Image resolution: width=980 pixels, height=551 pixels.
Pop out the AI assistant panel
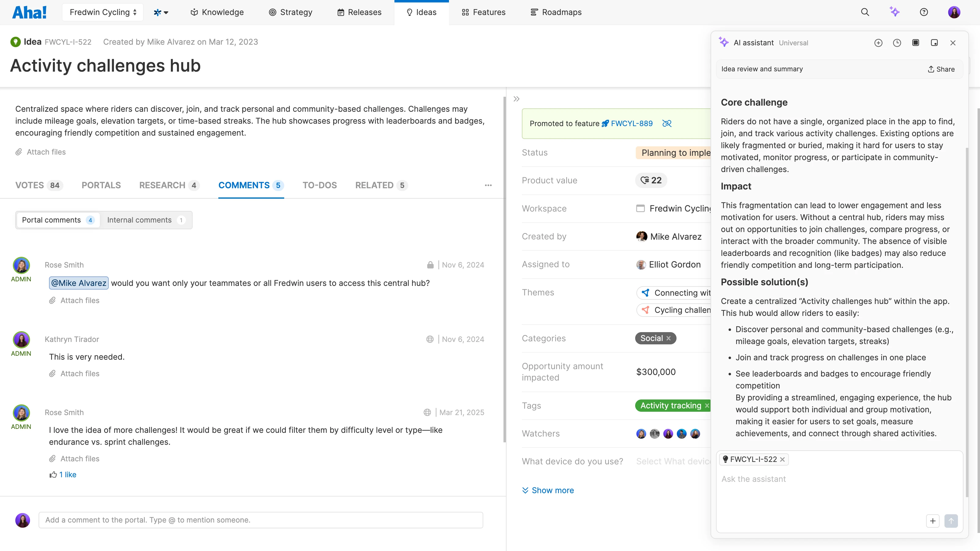coord(934,43)
